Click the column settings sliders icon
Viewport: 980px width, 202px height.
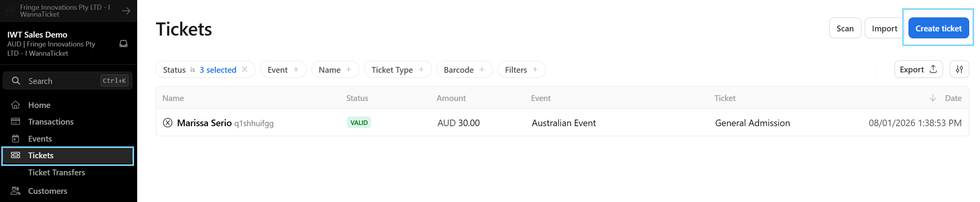(x=959, y=69)
